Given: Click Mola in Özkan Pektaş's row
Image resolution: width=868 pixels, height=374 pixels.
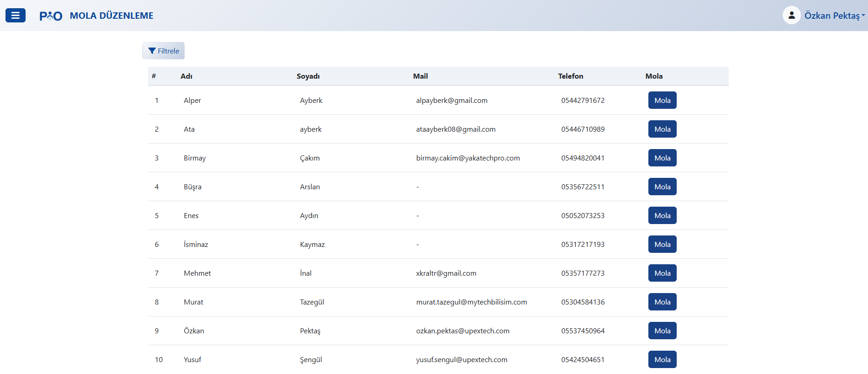Looking at the screenshot, I should click(x=662, y=331).
